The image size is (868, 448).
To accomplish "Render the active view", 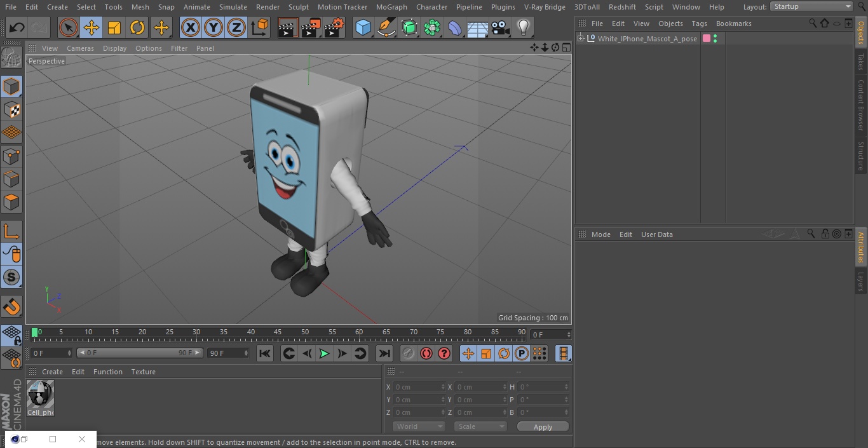I will pyautogui.click(x=287, y=27).
